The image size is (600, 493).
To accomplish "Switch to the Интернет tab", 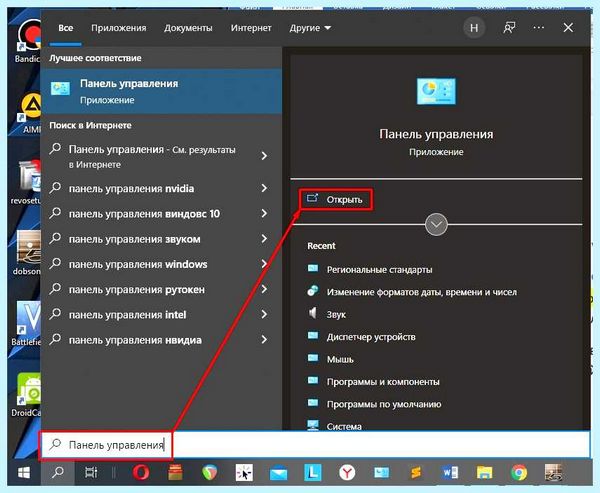I will 251,28.
